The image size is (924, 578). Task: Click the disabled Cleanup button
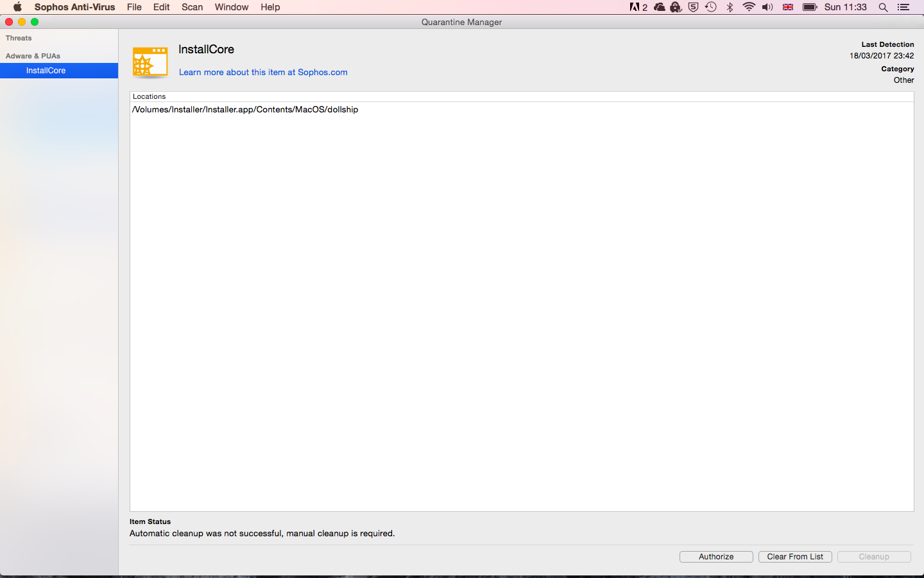[874, 557]
